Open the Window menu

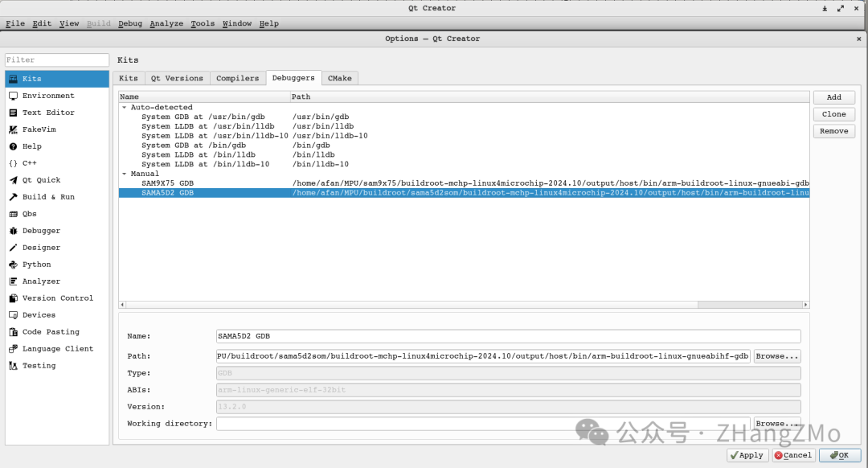pyautogui.click(x=237, y=23)
